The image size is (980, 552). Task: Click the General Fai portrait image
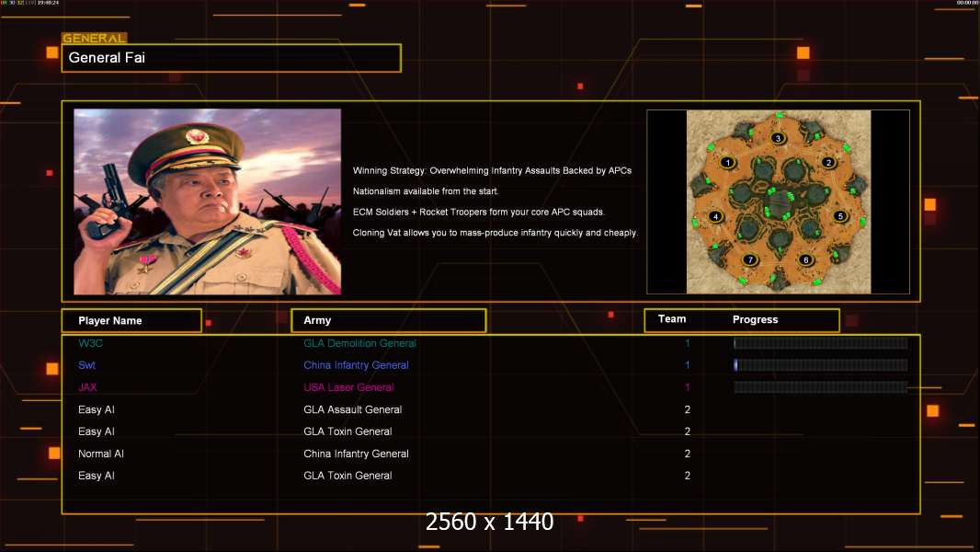coord(208,201)
